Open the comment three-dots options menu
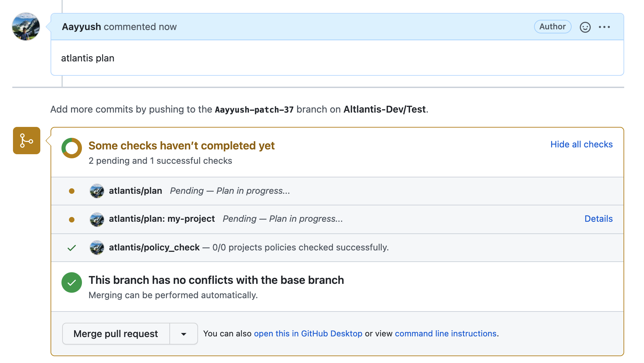The height and width of the screenshot is (363, 644). 604,27
